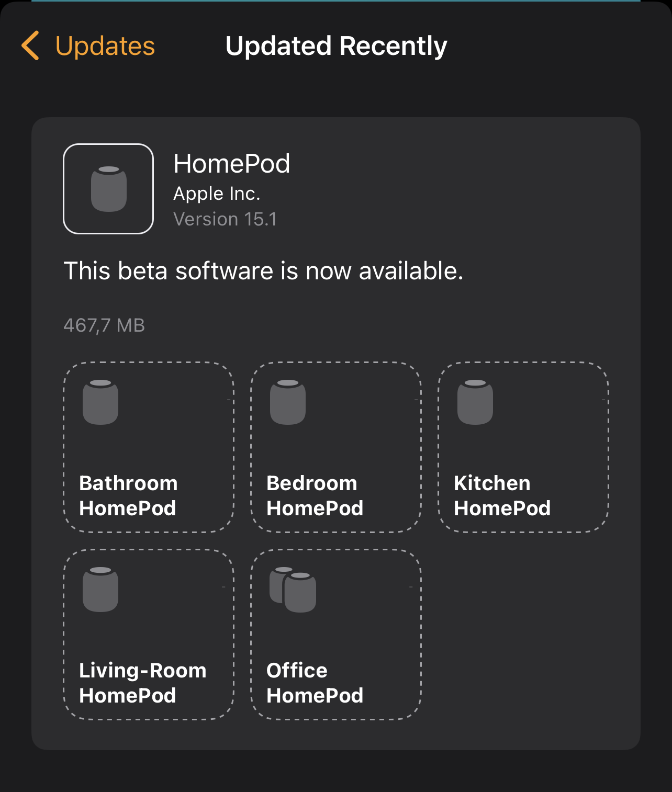Tap the Office stereo pair icon
672x792 pixels.
pos(293,589)
